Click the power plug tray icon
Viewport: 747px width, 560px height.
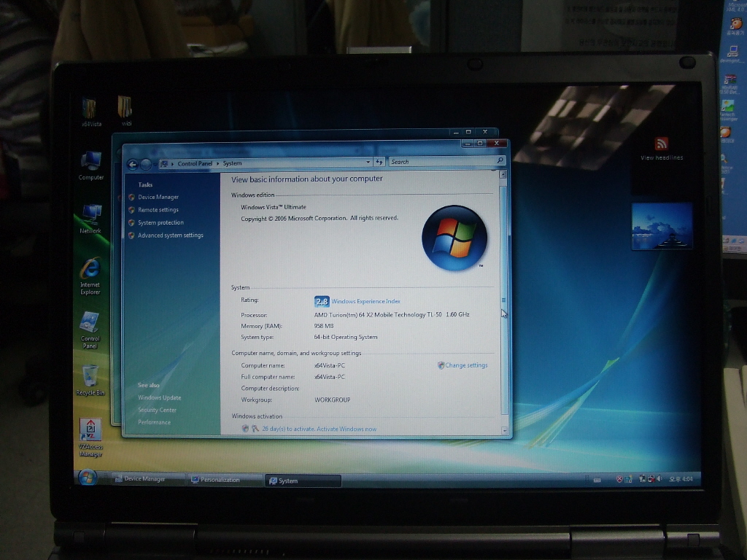(642, 478)
